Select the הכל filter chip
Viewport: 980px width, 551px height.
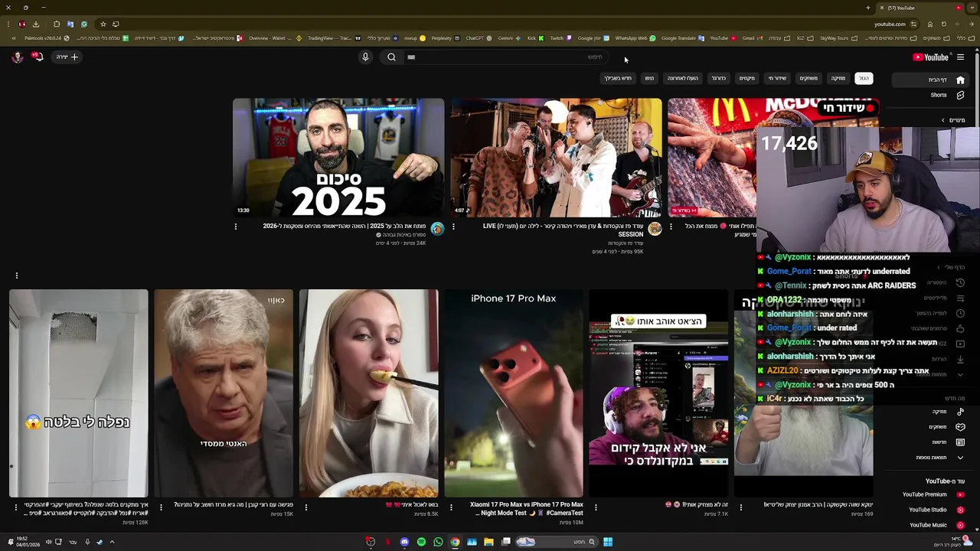coord(864,78)
